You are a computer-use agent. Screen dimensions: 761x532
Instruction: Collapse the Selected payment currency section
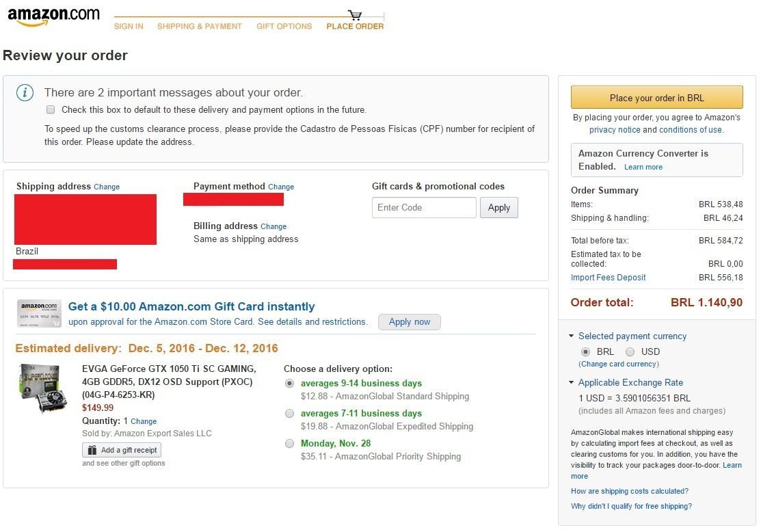tap(571, 336)
